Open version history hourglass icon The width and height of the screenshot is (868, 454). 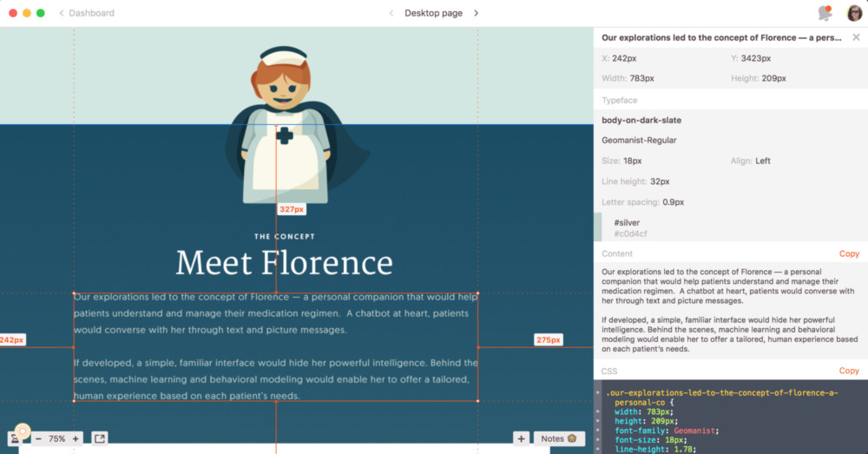point(16,438)
